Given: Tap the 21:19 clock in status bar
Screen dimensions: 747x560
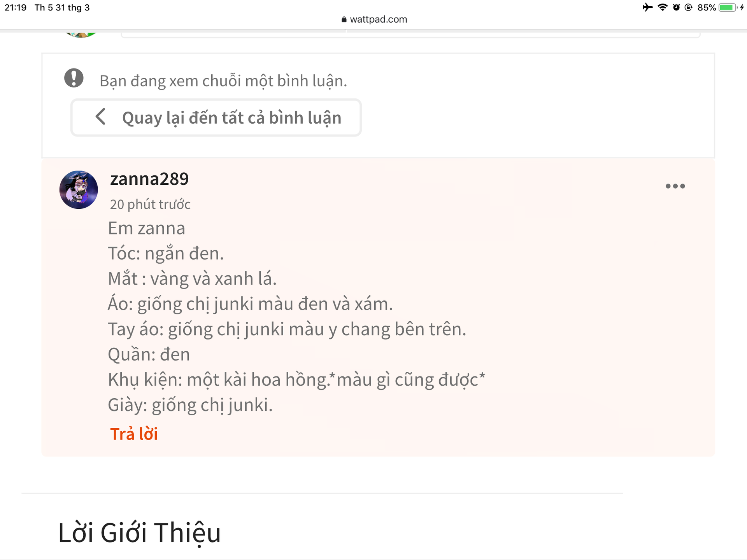Looking at the screenshot, I should [16, 8].
